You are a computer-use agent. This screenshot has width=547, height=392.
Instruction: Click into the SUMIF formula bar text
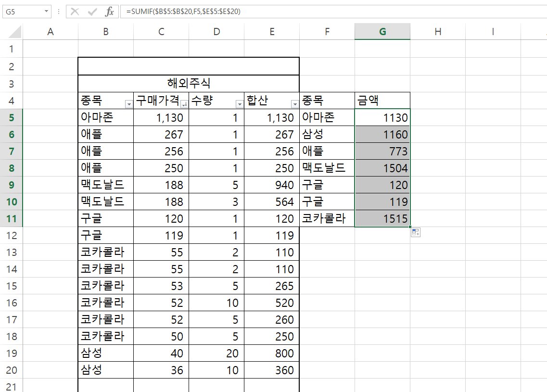pos(183,12)
